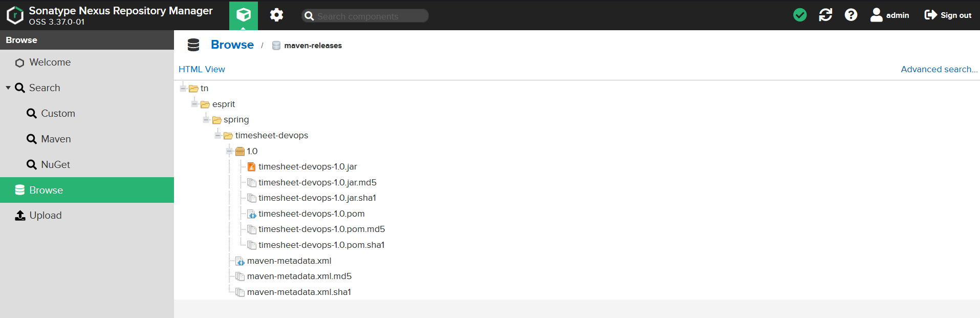This screenshot has height=318, width=980.
Task: Open the help question mark icon
Action: pyautogui.click(x=851, y=15)
